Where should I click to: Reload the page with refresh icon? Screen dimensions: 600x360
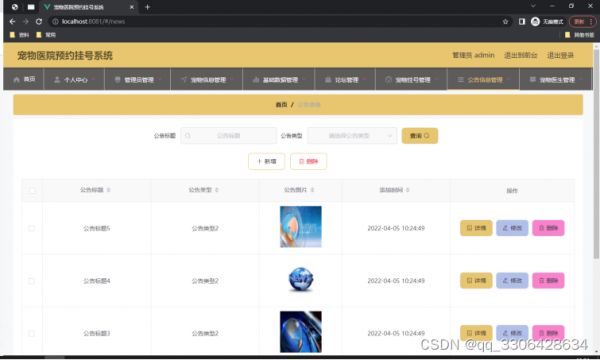tap(39, 21)
